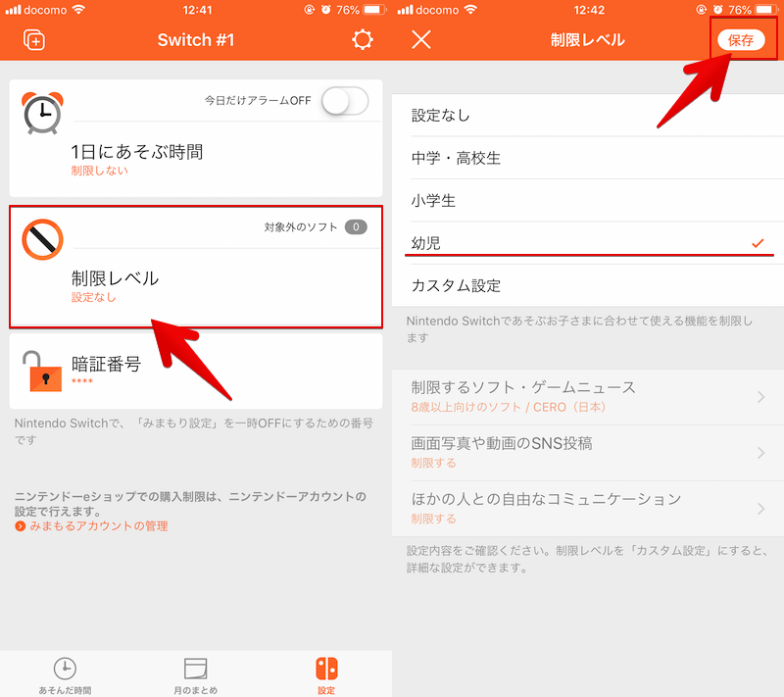Select the 設定 tab with Switch icon
784x697 pixels.
click(x=326, y=674)
